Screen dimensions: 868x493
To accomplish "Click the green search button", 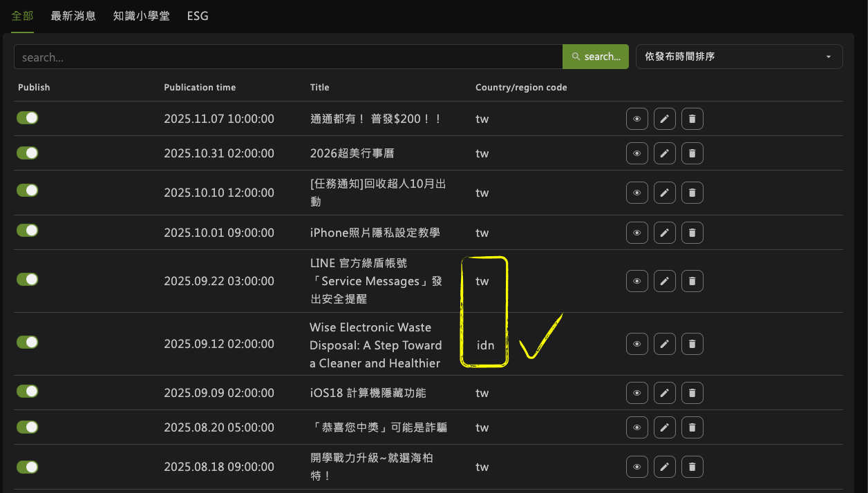I will (596, 57).
